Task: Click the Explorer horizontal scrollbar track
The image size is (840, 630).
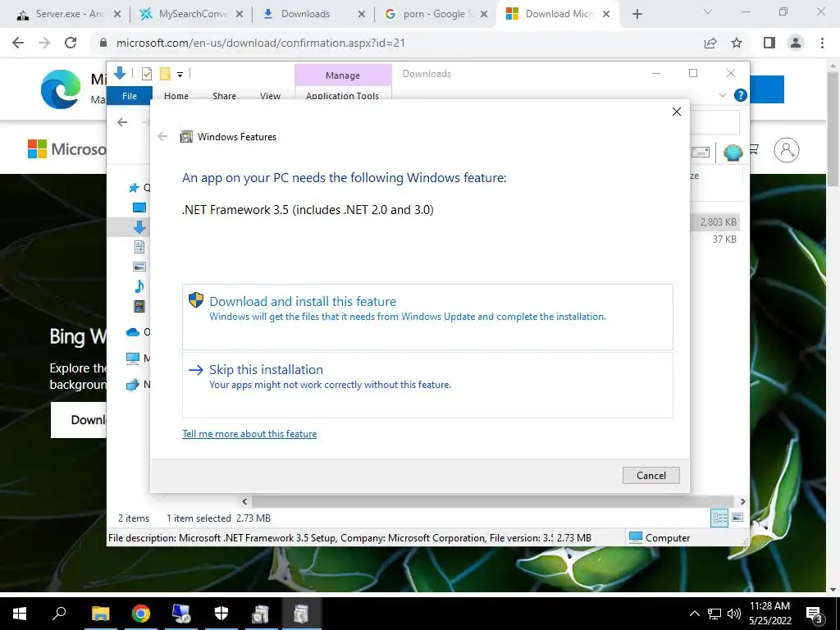Action: click(493, 501)
